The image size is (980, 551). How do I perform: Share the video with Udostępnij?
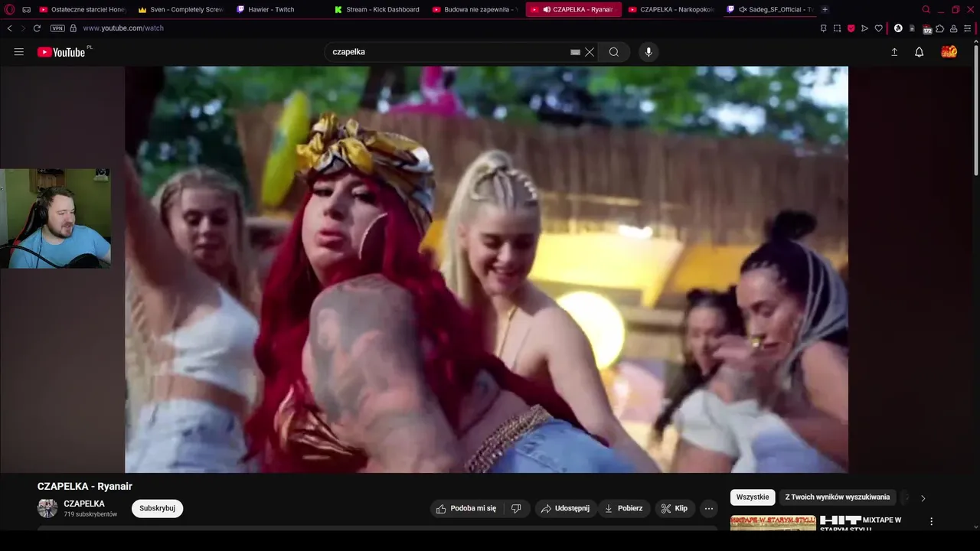[x=565, y=508]
